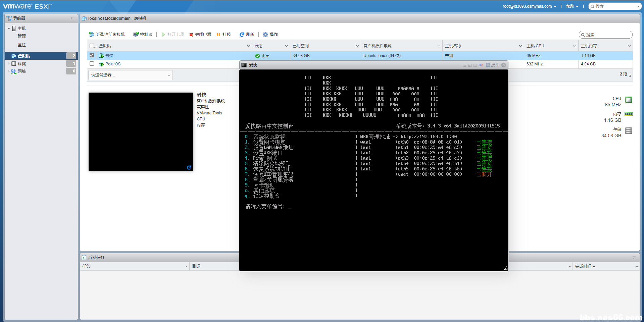The height and width of the screenshot is (322, 644).
Task: Click the console window resize grip
Action: coord(505,268)
